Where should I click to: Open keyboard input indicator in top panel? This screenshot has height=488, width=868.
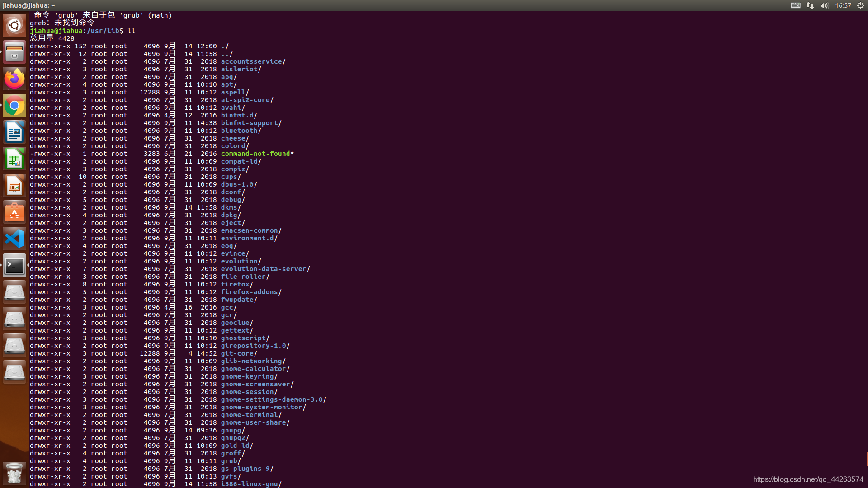[x=796, y=5]
